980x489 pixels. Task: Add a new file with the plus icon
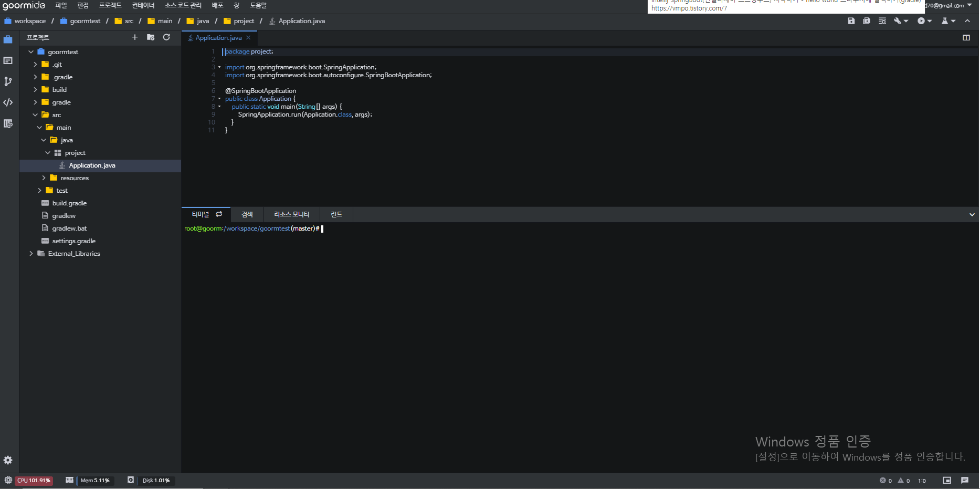pyautogui.click(x=135, y=37)
